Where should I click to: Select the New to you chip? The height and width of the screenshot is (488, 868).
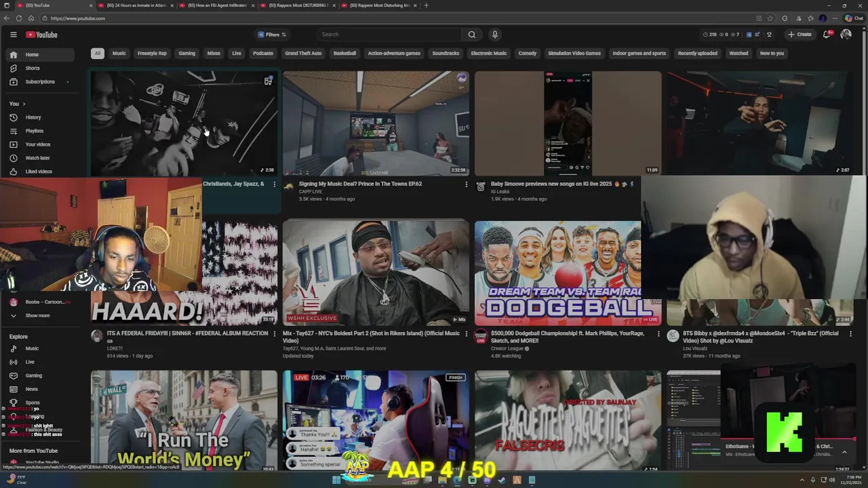[x=772, y=53]
